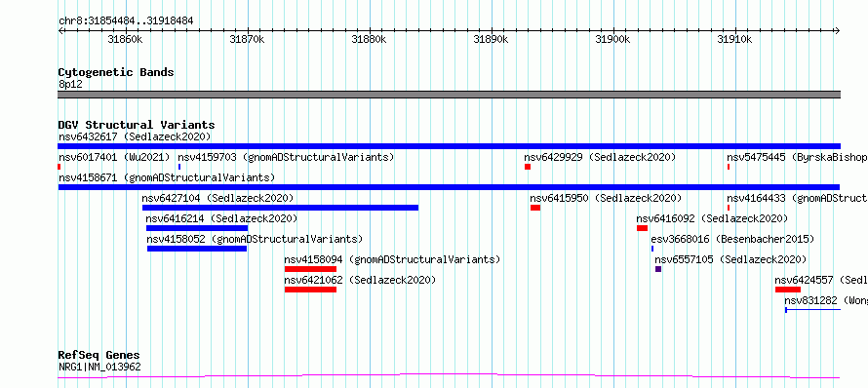Click the nsv4158052 blue variant bar
The height and width of the screenshot is (388, 868).
click(x=197, y=249)
